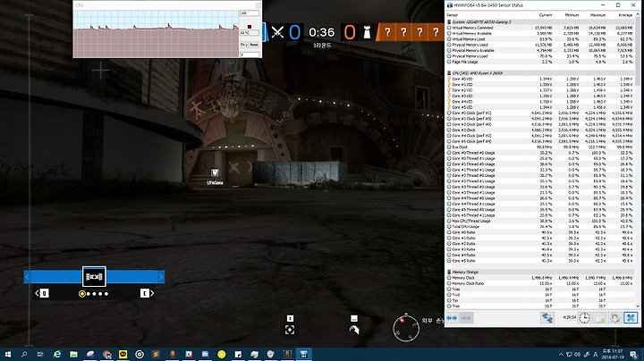Click CPU graph red color indicator square
This screenshot has width=644, height=361.
pyautogui.click(x=250, y=27)
